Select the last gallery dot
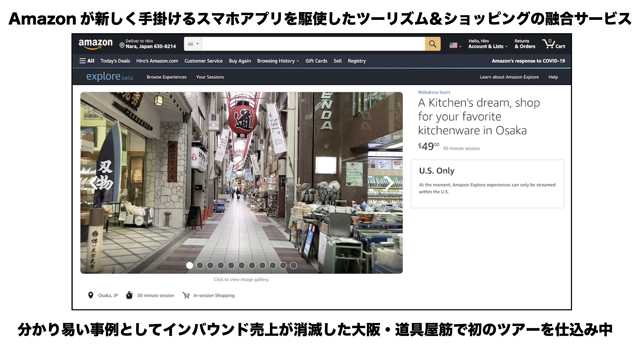644x349 pixels. click(x=293, y=265)
